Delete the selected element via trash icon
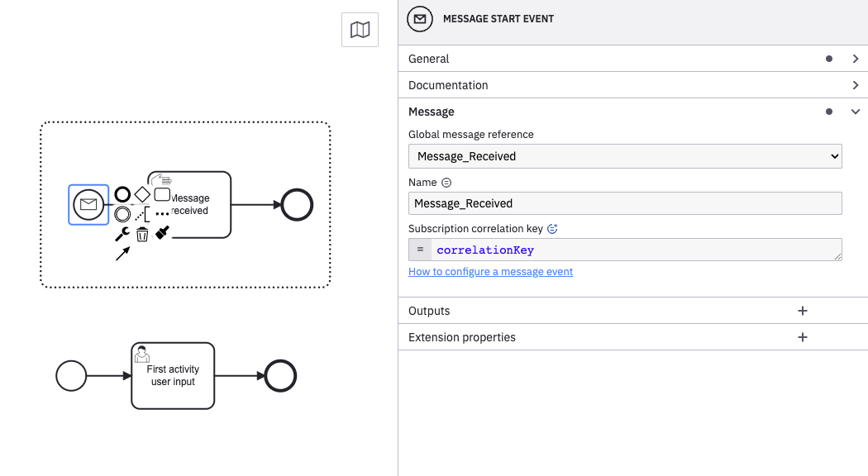The width and height of the screenshot is (868, 476). pyautogui.click(x=143, y=234)
